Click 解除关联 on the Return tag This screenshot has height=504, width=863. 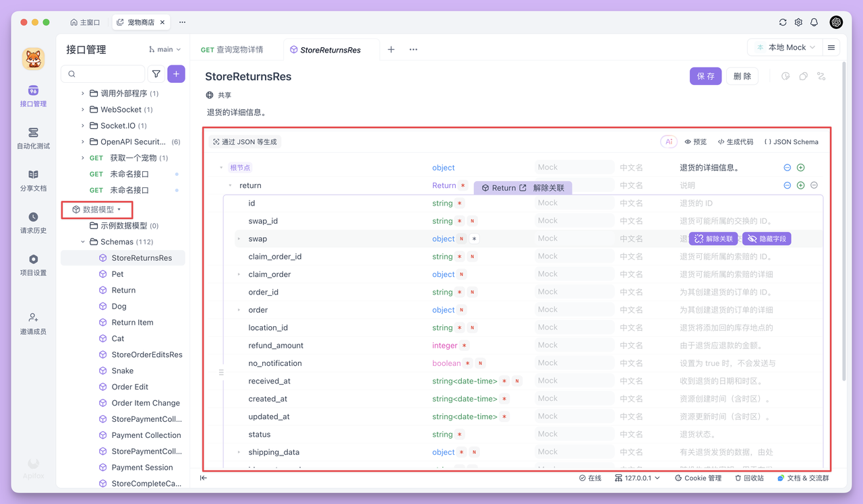click(549, 188)
